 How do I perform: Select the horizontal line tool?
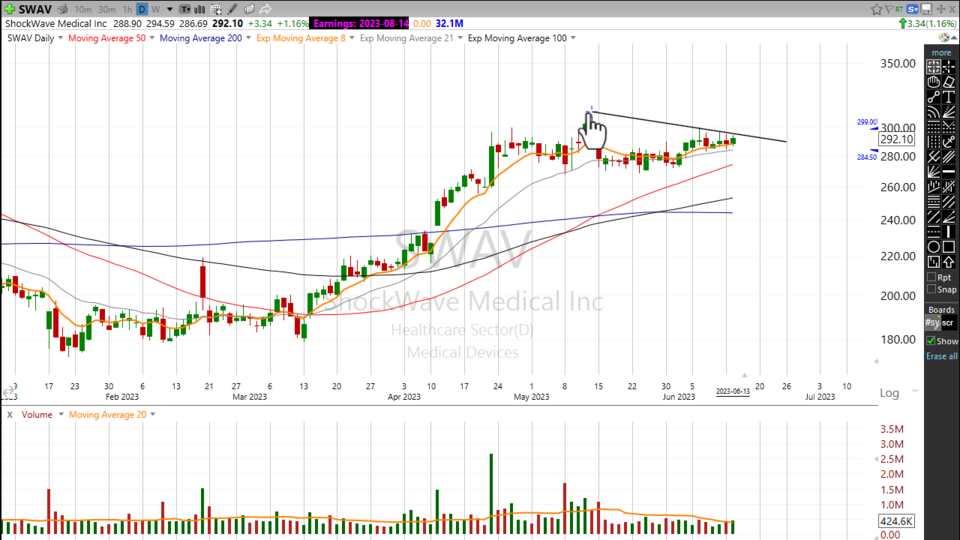(948, 171)
